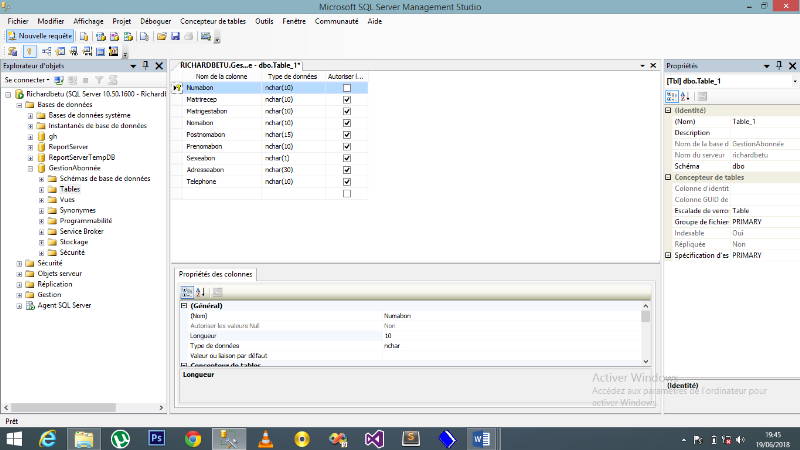Screen dimensions: 800x450
Task: Set primary key with the key icon
Action: pos(28,51)
